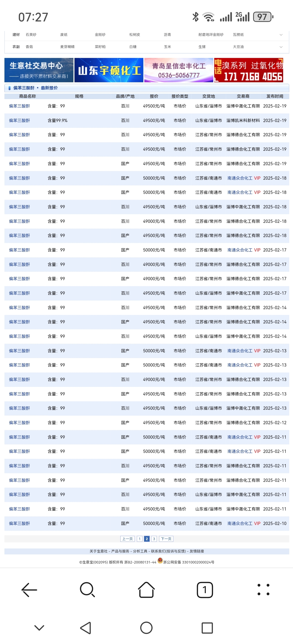This screenshot has width=293, height=644.
Task: Tap the Wi-Fi status icon
Action: (209, 17)
